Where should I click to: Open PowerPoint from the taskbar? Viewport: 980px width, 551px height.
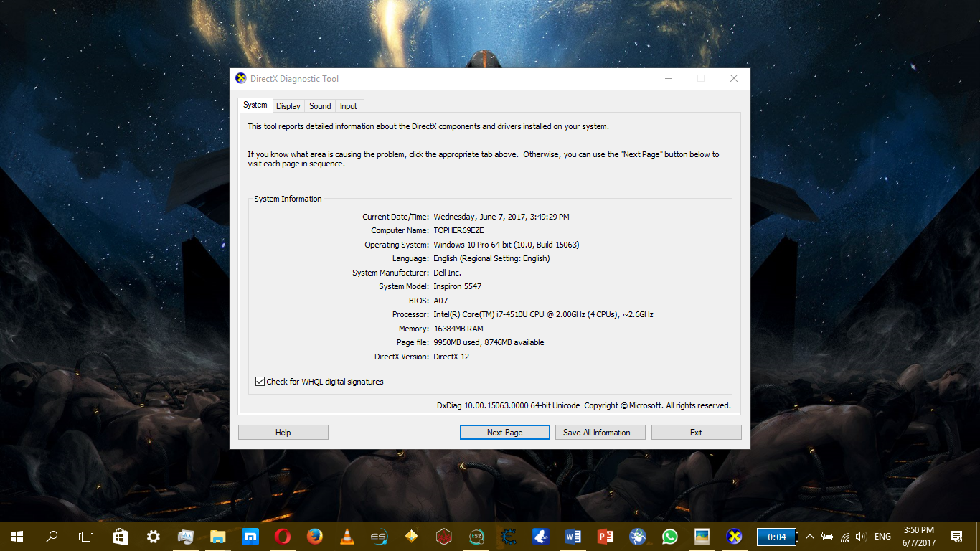click(x=606, y=537)
